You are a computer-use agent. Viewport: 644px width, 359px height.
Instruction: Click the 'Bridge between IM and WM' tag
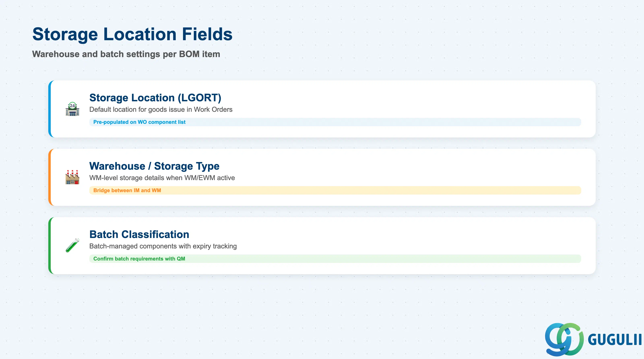coord(335,191)
